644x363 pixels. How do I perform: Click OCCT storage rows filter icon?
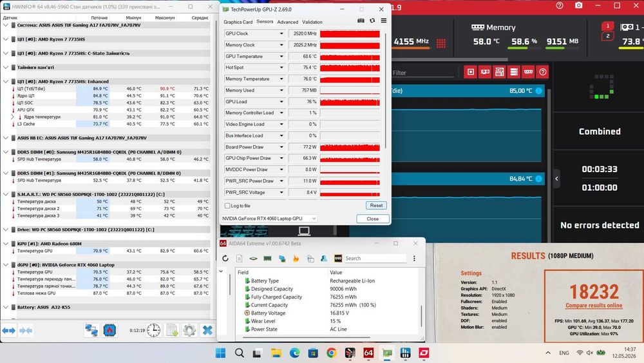(514, 72)
